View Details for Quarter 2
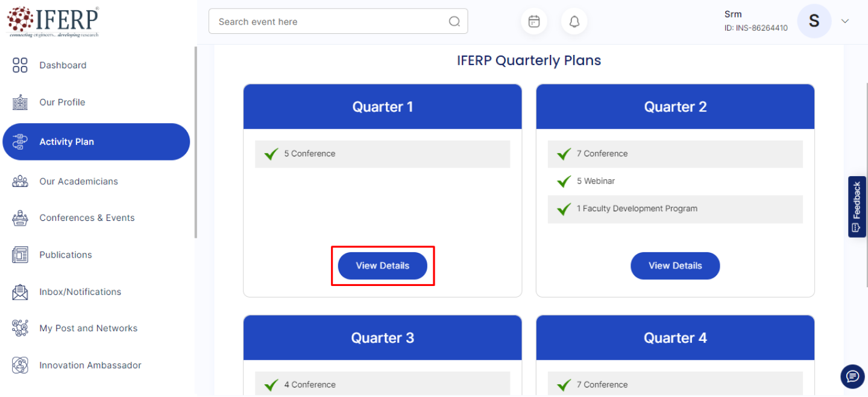 675,265
